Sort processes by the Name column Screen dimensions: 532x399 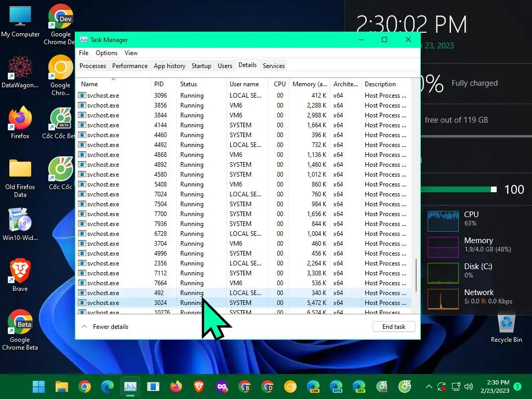[113, 84]
